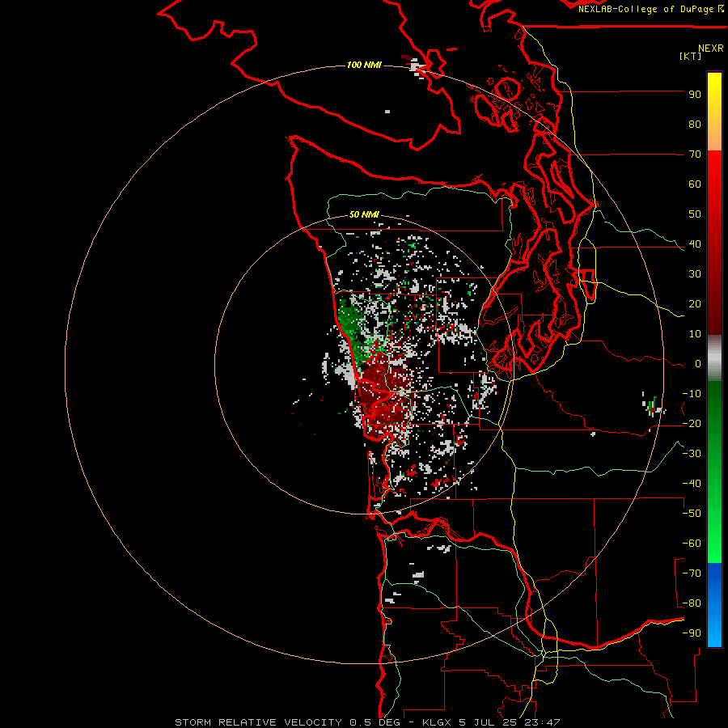This screenshot has height=728, width=728.
Task: Click the "STORM RELATIVE VELOCITY 0.5 DEG" caption
Action: (287, 722)
